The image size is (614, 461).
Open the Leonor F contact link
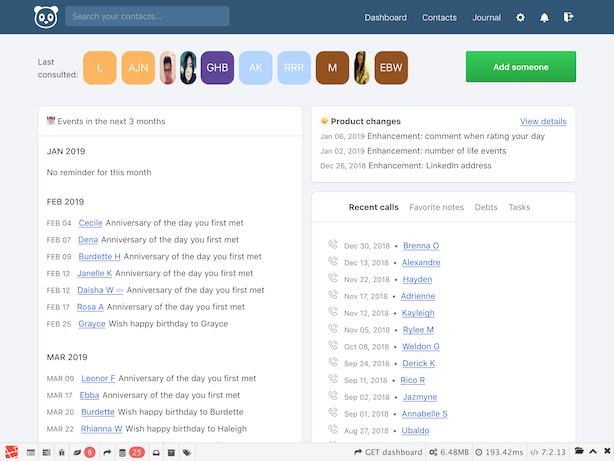pos(98,378)
